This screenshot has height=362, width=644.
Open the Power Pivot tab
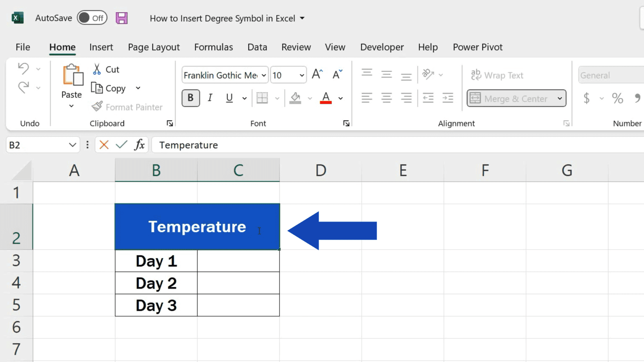[477, 47]
